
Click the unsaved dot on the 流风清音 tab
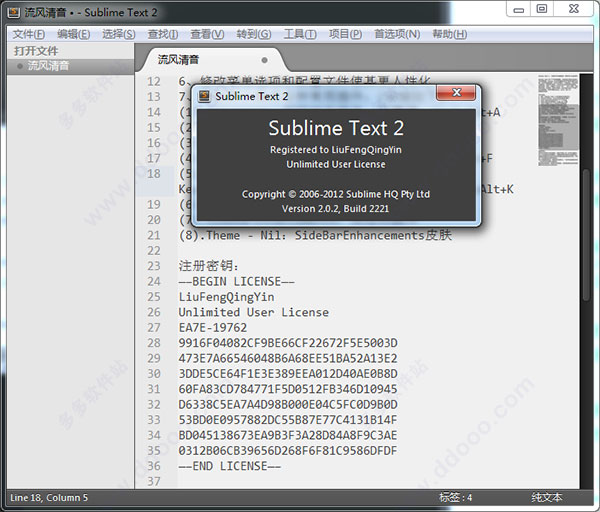point(264,60)
